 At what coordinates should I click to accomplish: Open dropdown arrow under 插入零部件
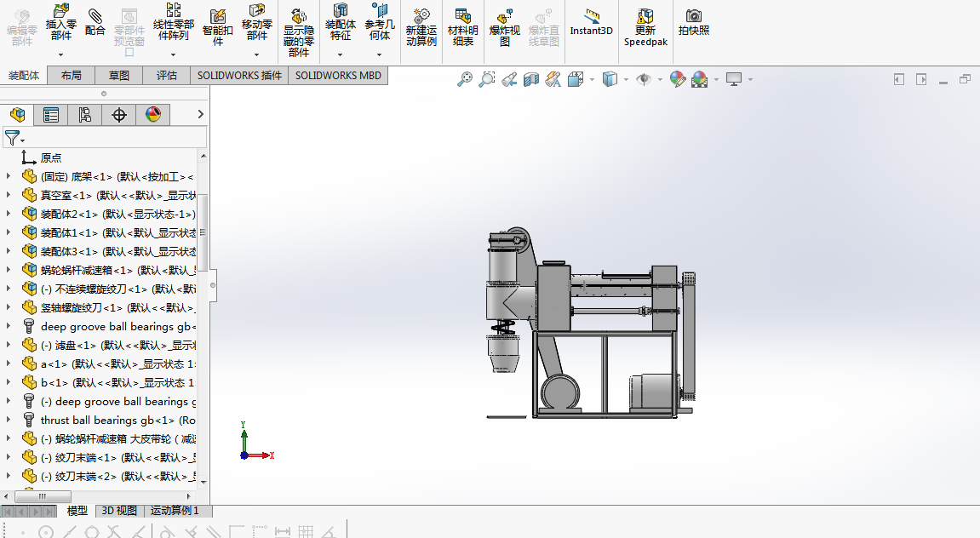60,55
